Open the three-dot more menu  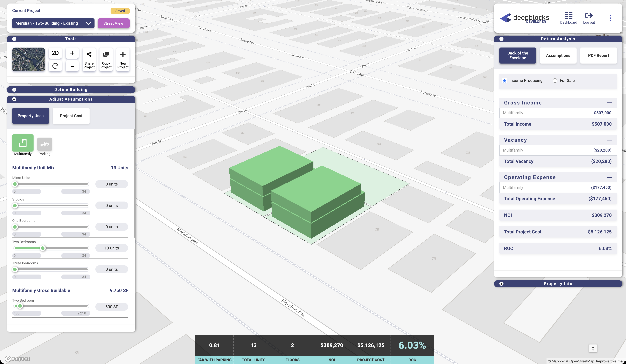(x=610, y=18)
